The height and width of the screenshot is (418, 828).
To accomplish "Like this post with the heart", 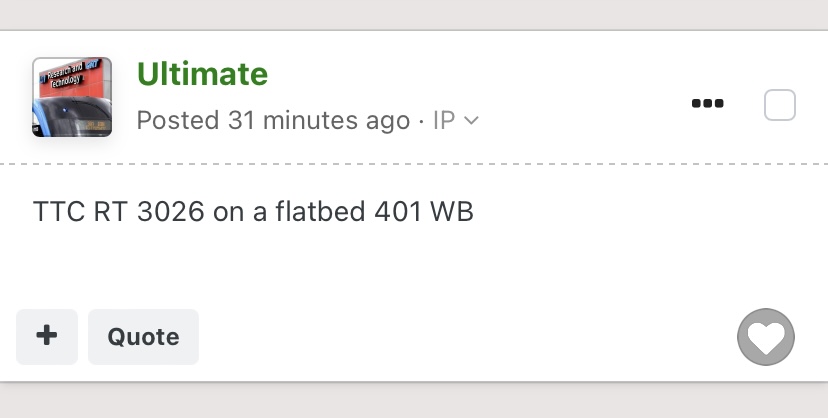I will tap(766, 338).
